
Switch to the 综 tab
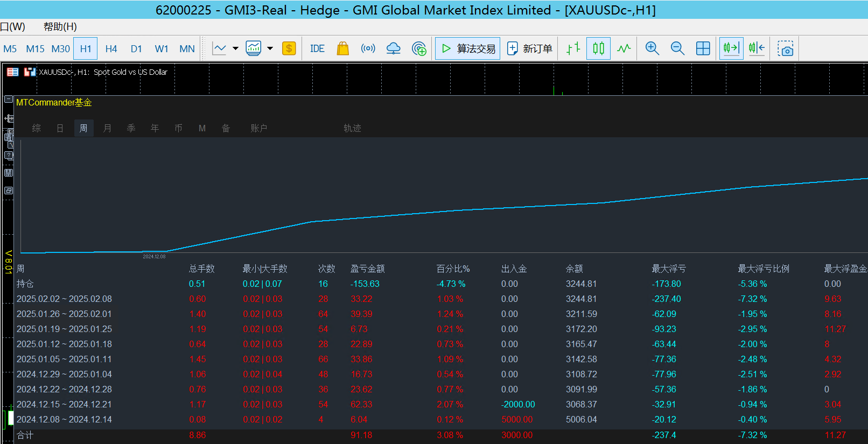(37, 128)
